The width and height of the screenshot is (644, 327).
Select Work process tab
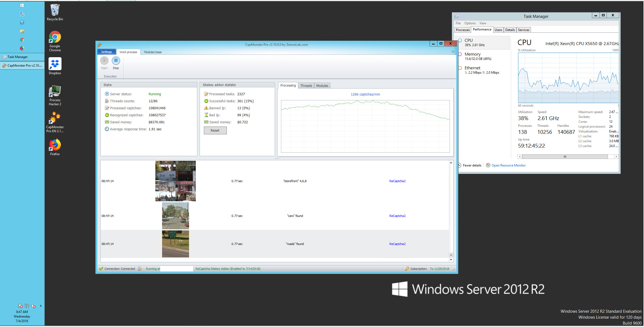[128, 52]
